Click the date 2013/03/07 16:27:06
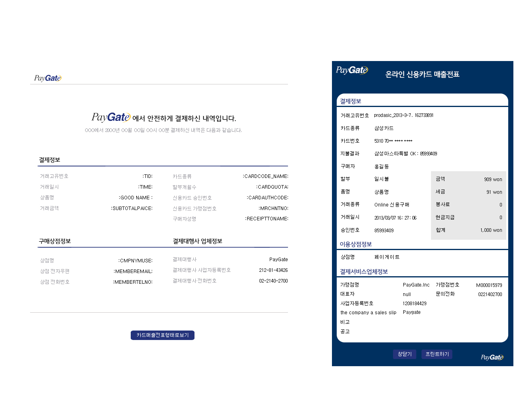This screenshot has height=407, width=532. click(395, 218)
